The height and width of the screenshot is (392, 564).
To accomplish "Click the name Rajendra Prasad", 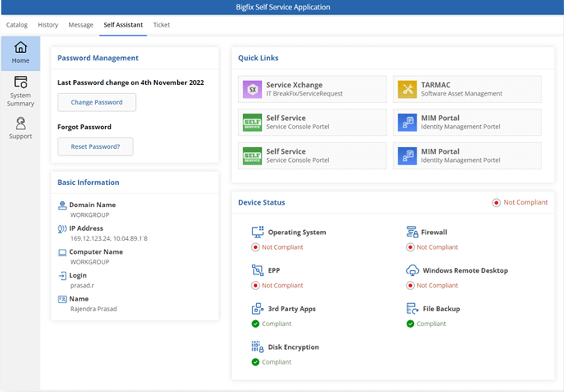I will tap(94, 309).
